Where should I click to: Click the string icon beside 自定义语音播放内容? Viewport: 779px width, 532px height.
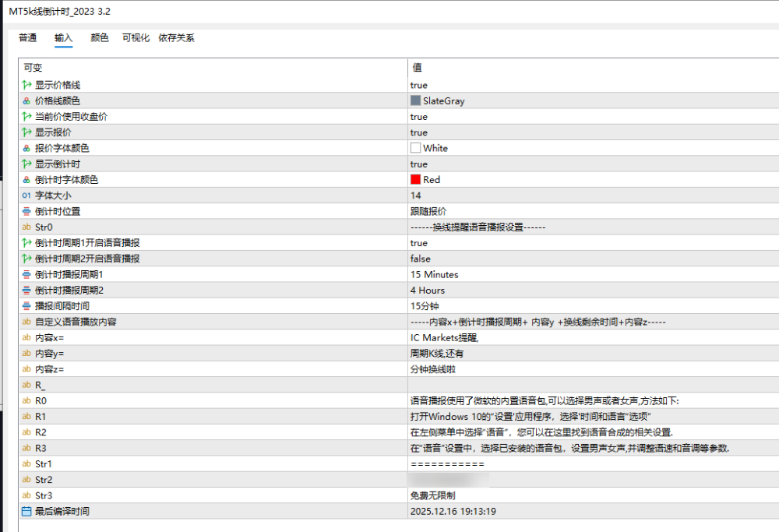point(26,322)
